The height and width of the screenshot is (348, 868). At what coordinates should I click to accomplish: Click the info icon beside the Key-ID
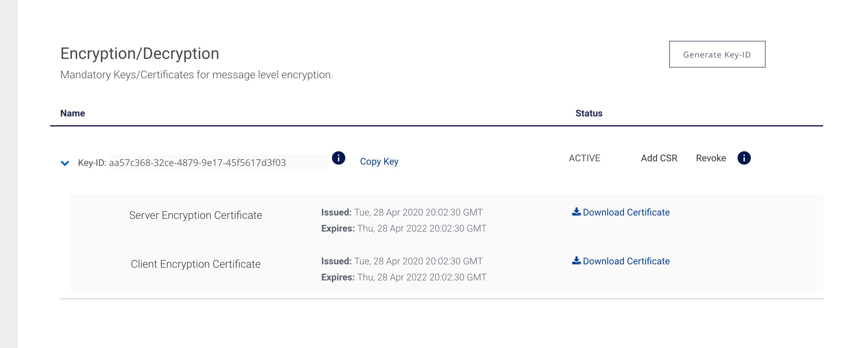point(338,158)
